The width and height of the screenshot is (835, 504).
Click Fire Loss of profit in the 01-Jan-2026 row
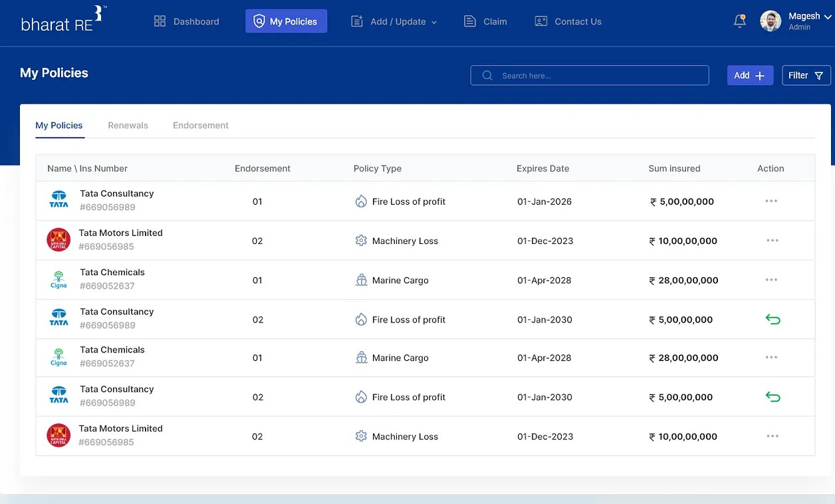tap(409, 201)
